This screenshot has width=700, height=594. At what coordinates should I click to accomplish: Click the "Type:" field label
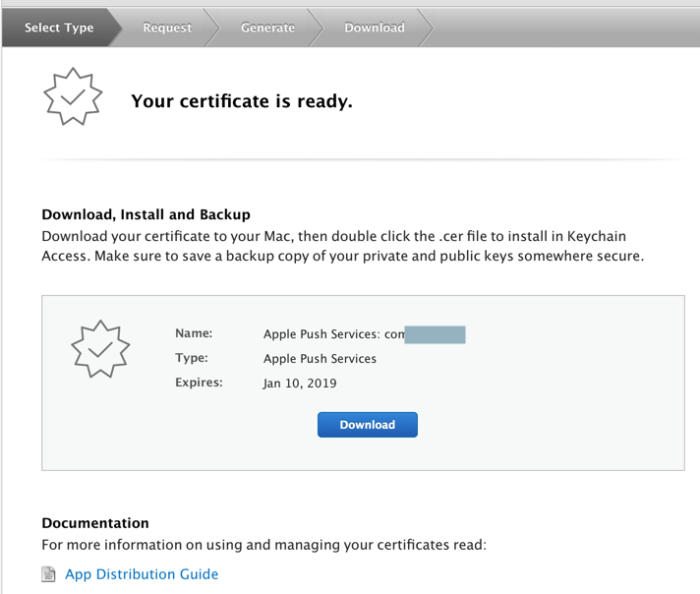(192, 359)
